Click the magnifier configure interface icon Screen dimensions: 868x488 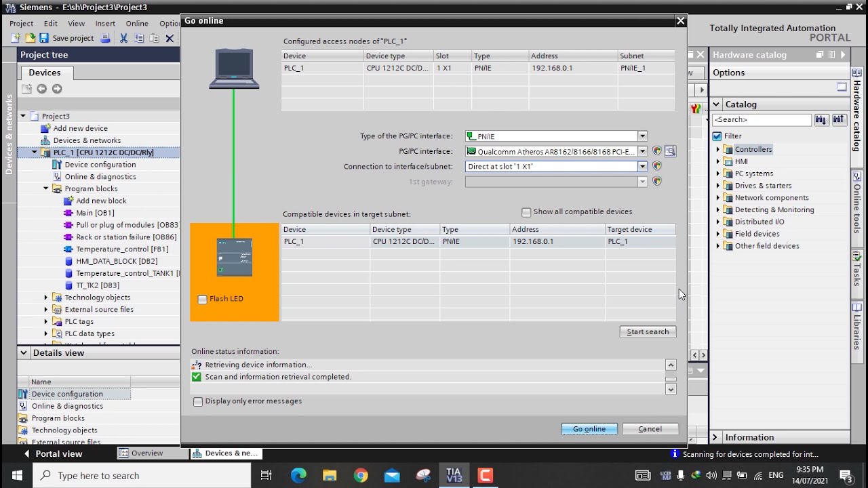(670, 151)
